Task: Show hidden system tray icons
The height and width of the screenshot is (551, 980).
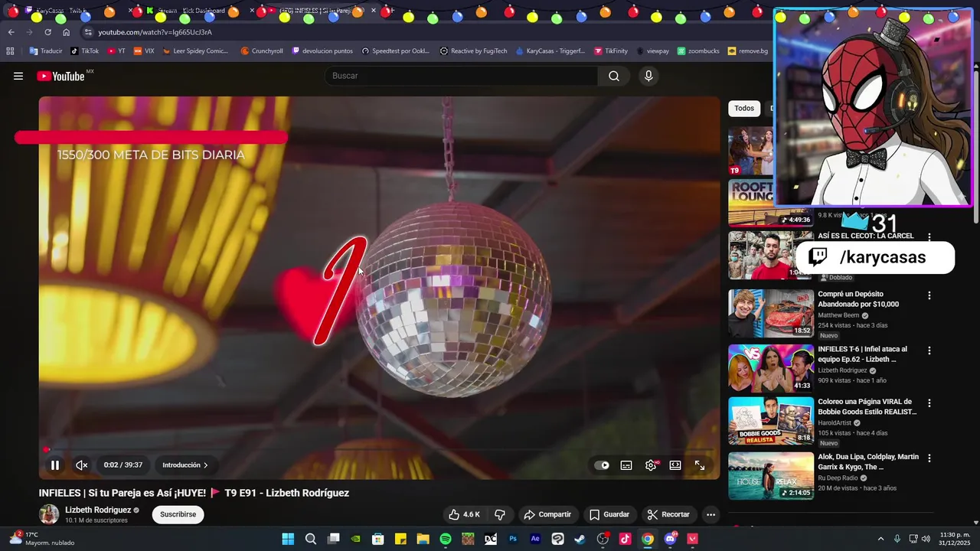Action: (880, 539)
